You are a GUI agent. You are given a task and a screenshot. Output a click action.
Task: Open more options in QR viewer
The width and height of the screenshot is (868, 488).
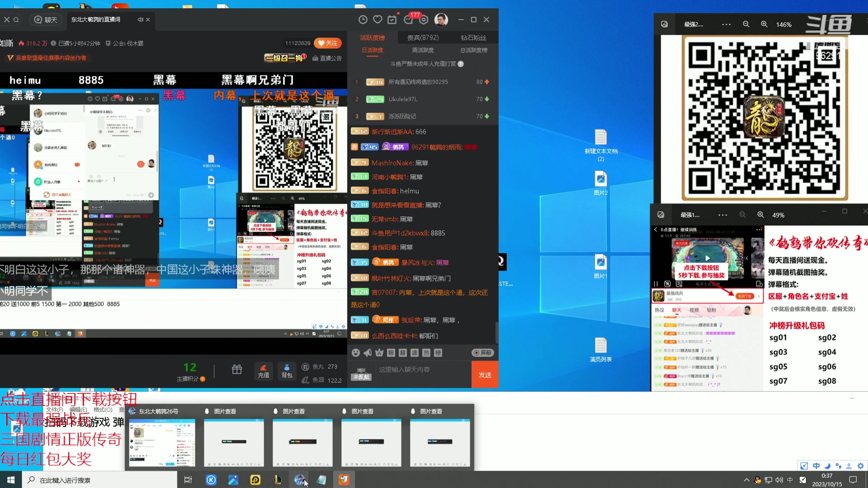pos(726,24)
